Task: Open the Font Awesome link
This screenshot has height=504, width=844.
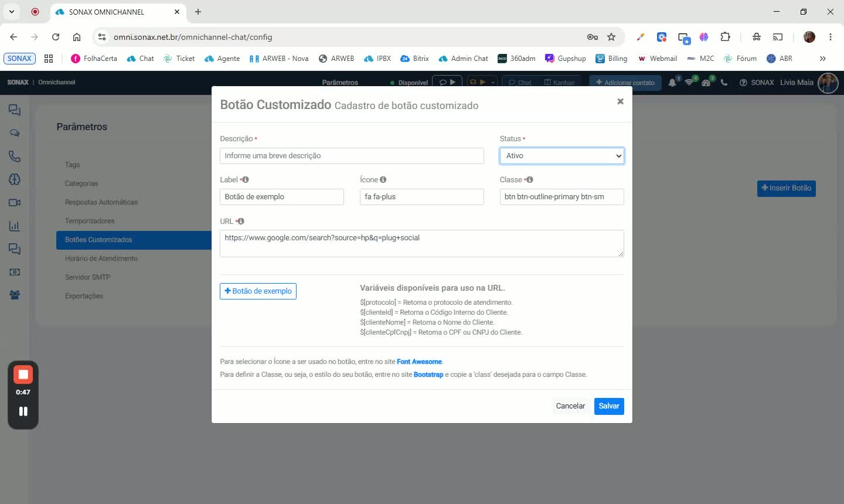Action: pyautogui.click(x=419, y=362)
